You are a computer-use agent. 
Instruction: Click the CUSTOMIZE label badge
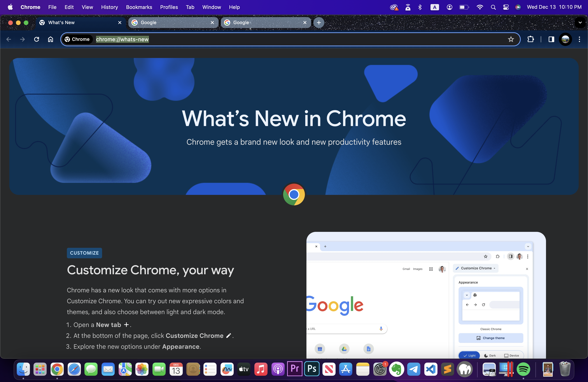pos(84,253)
